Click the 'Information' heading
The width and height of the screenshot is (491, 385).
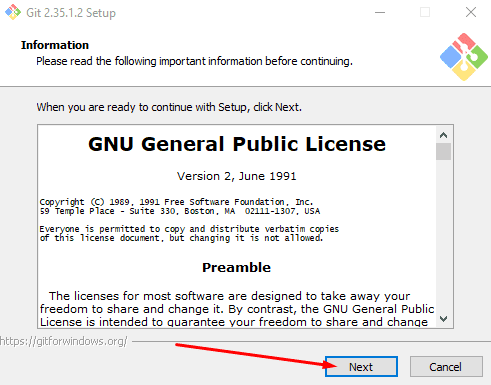click(55, 45)
